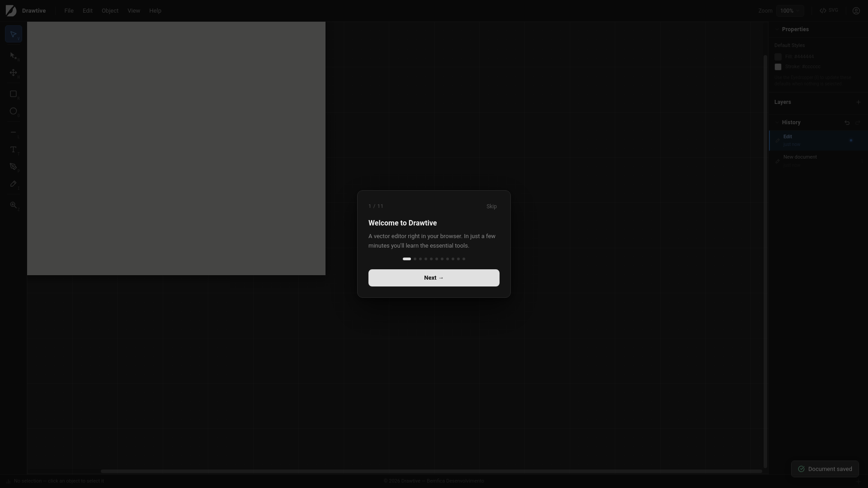Click the default Fill color swatch
Screen dimensions: 868x488
click(x=778, y=57)
